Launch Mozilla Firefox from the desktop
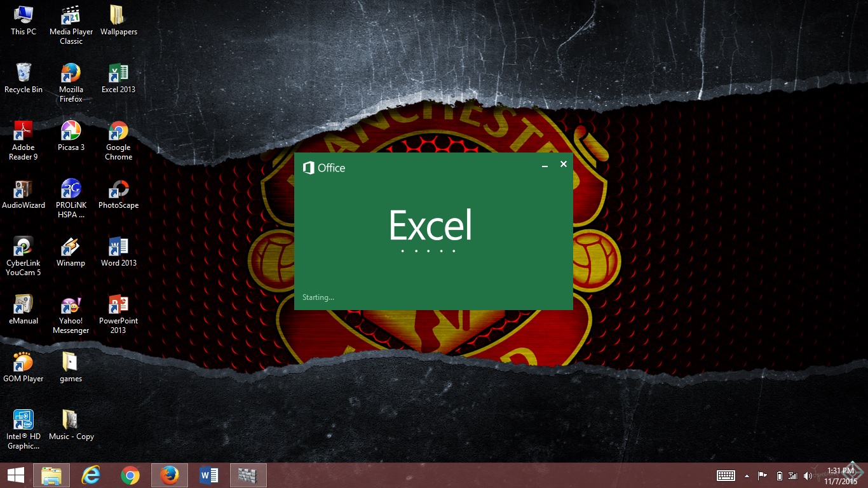 pos(71,73)
